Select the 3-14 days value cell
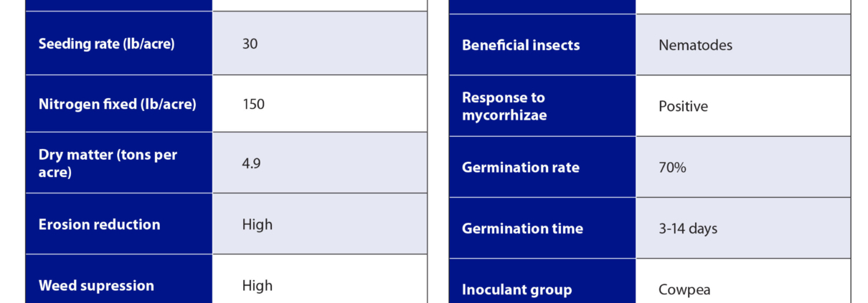Image resolution: width=868 pixels, height=303 pixels. pos(688,229)
